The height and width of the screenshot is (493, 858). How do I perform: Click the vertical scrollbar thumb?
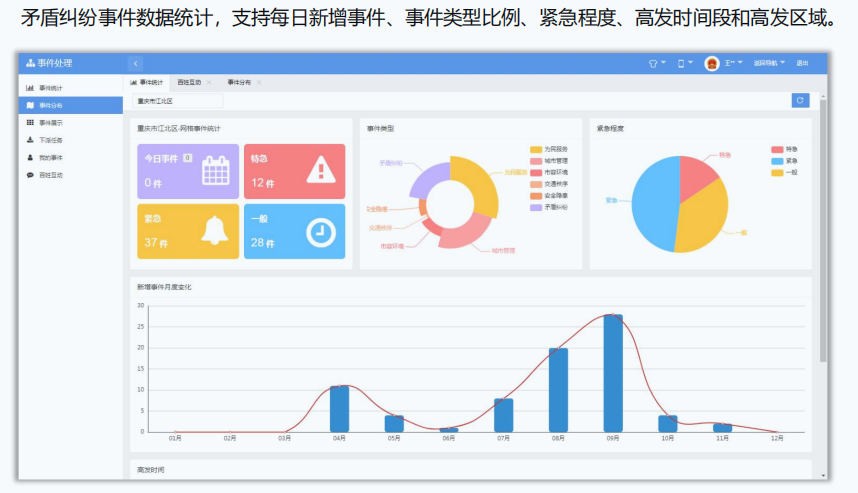(823, 231)
